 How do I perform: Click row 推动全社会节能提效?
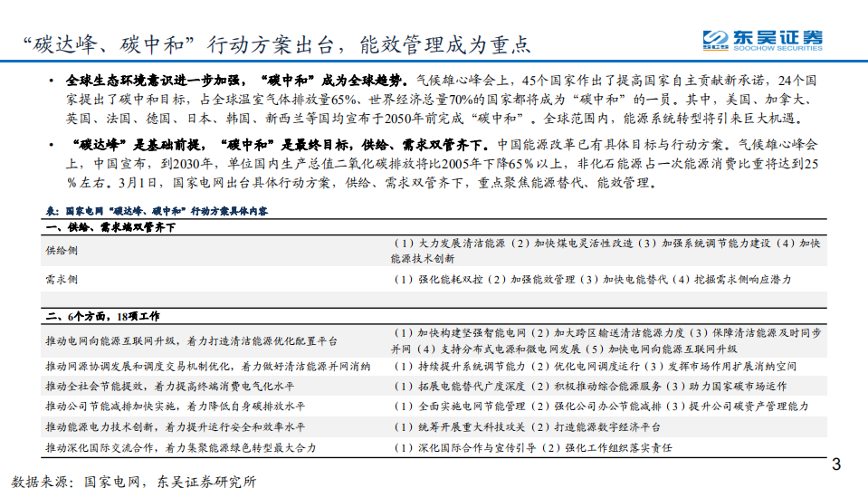[434, 387]
